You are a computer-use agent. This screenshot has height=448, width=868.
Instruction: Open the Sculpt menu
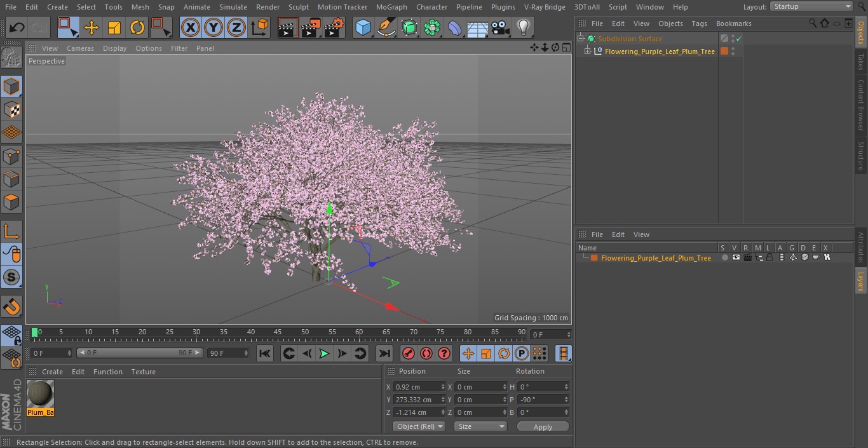(299, 7)
